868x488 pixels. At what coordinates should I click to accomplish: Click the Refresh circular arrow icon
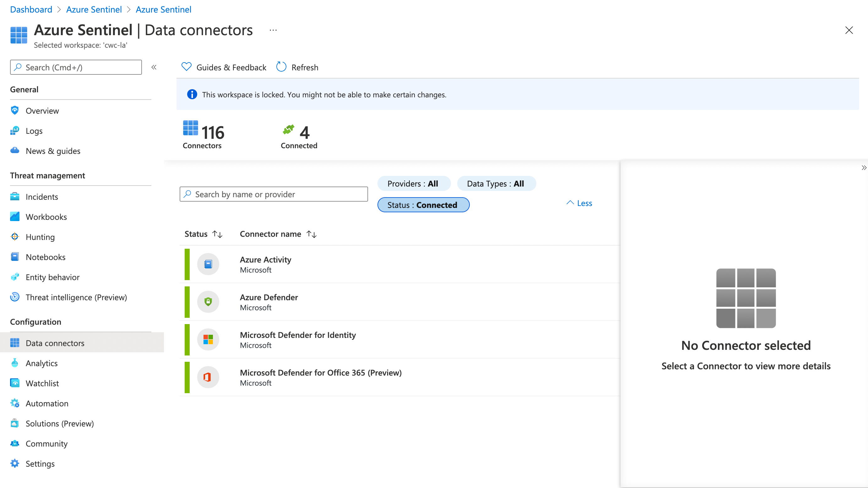[x=281, y=67]
